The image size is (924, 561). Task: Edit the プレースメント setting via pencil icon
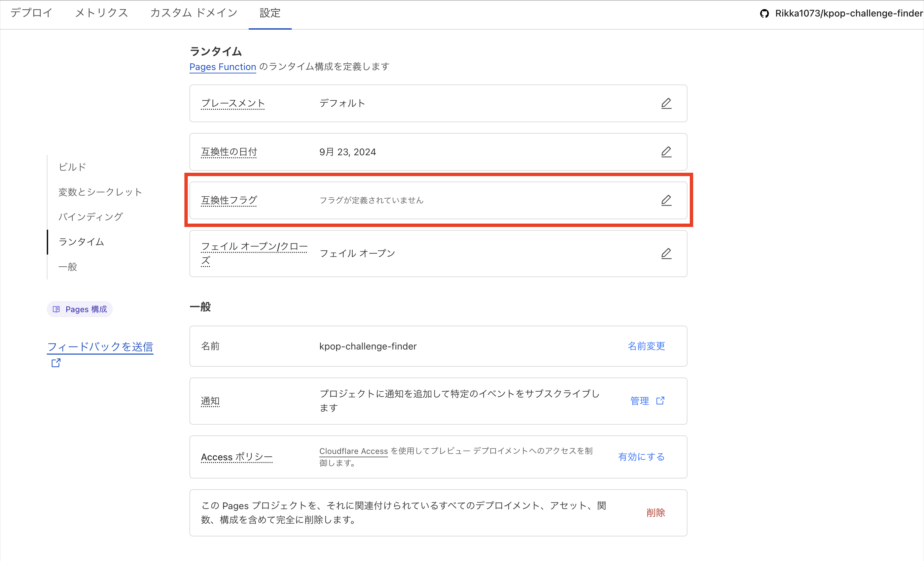666,103
